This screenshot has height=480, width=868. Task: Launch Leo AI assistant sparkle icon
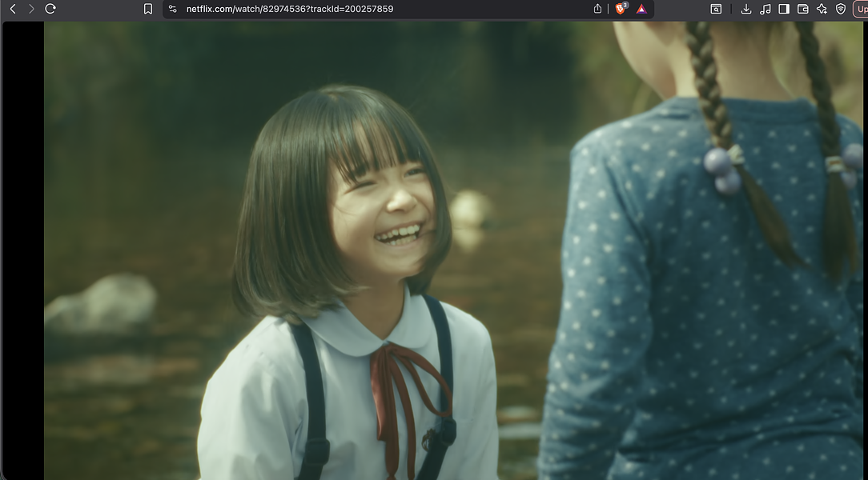pos(822,9)
